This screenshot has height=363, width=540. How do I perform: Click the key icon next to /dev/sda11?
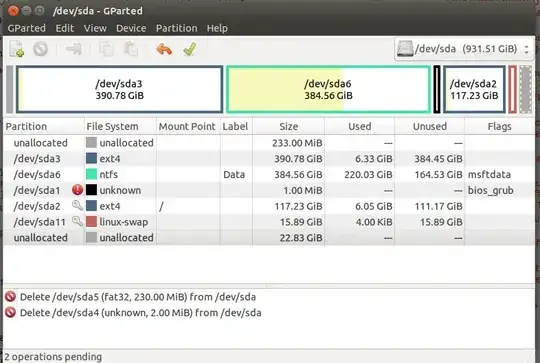point(77,221)
